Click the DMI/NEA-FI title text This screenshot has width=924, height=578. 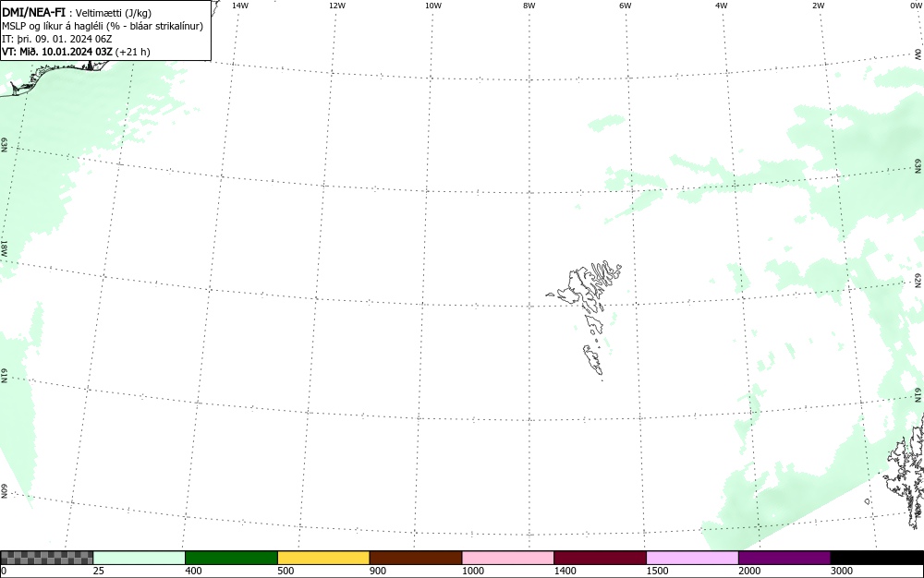tap(33, 12)
